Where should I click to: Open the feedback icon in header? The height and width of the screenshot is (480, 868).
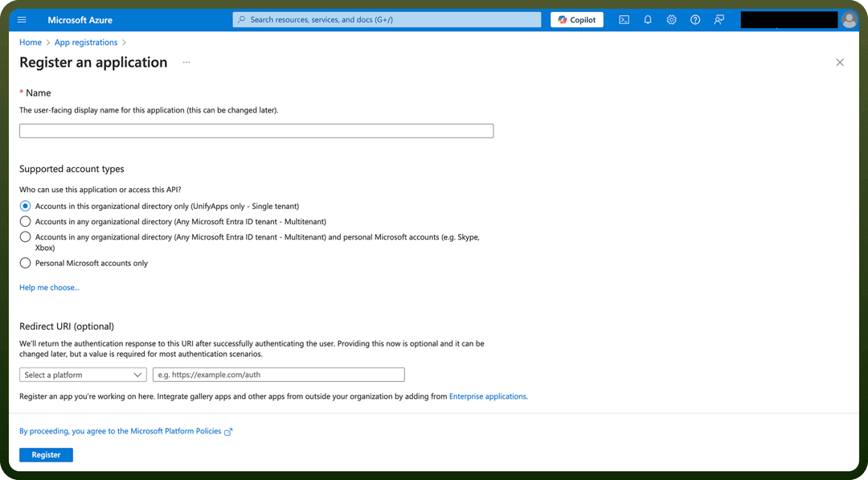719,20
